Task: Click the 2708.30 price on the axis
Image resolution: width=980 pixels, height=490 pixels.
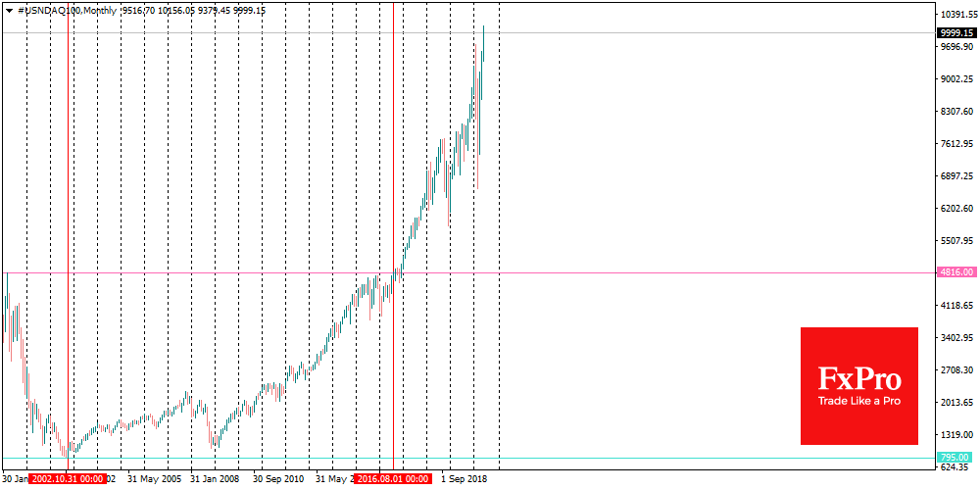Action: click(956, 370)
